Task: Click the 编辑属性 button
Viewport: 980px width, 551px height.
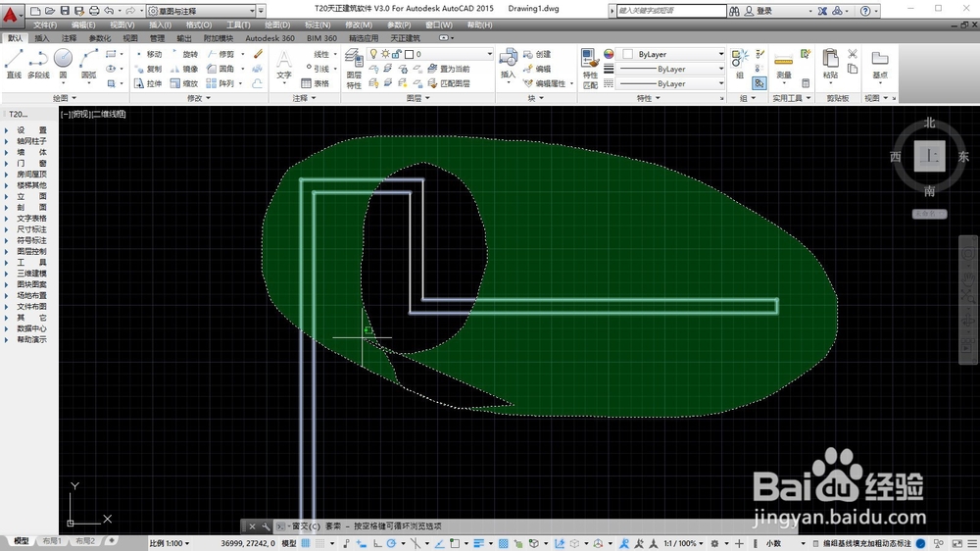Action: pyautogui.click(x=544, y=83)
